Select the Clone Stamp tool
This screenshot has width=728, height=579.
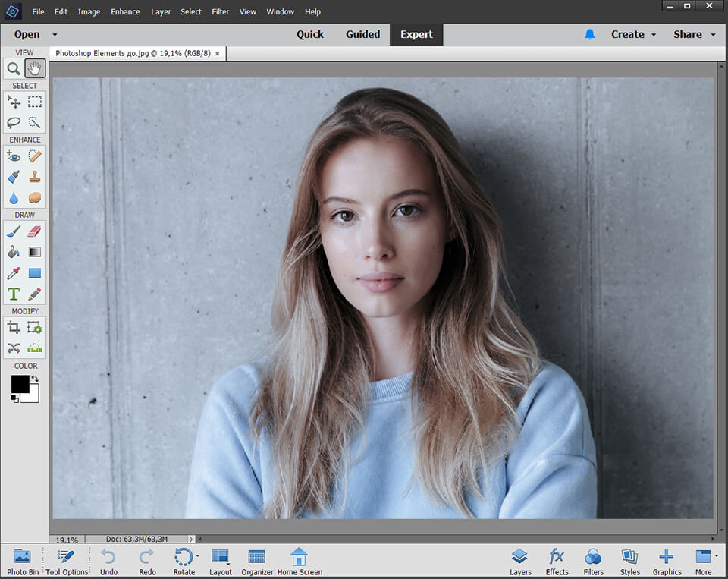coord(35,177)
